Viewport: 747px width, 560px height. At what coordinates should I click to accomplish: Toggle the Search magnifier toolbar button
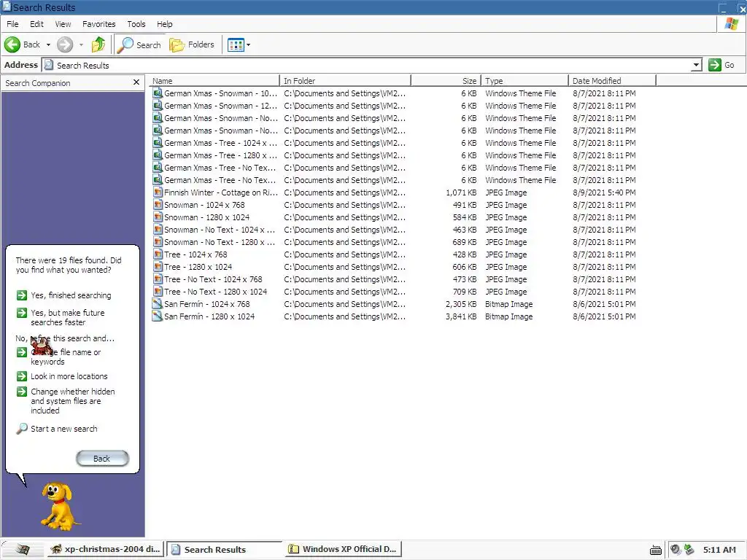(x=139, y=44)
